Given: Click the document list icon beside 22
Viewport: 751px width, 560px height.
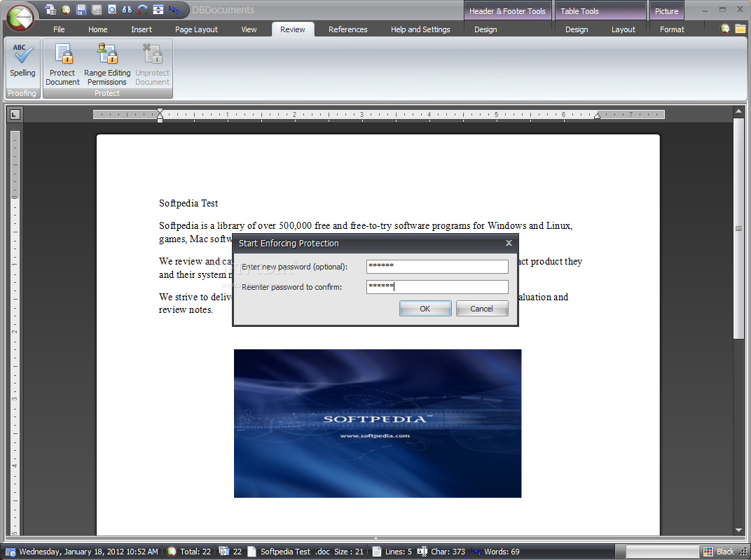Looking at the screenshot, I should [223, 552].
